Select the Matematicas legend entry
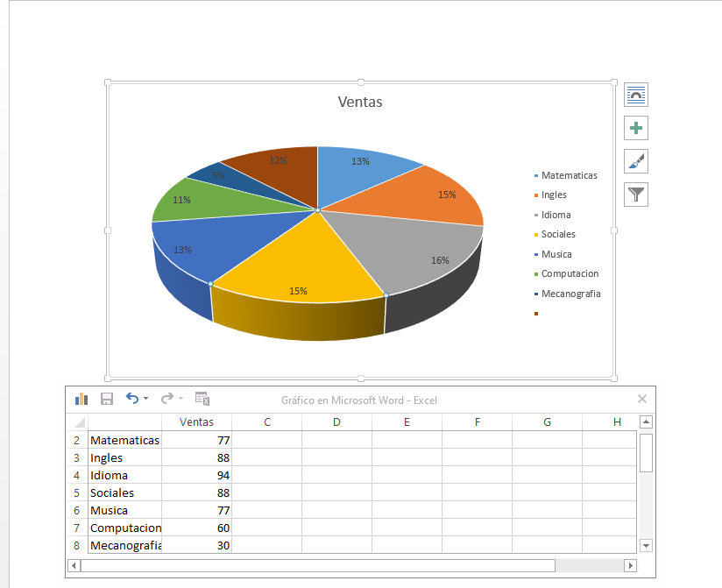This screenshot has height=588, width=722. 565,175
